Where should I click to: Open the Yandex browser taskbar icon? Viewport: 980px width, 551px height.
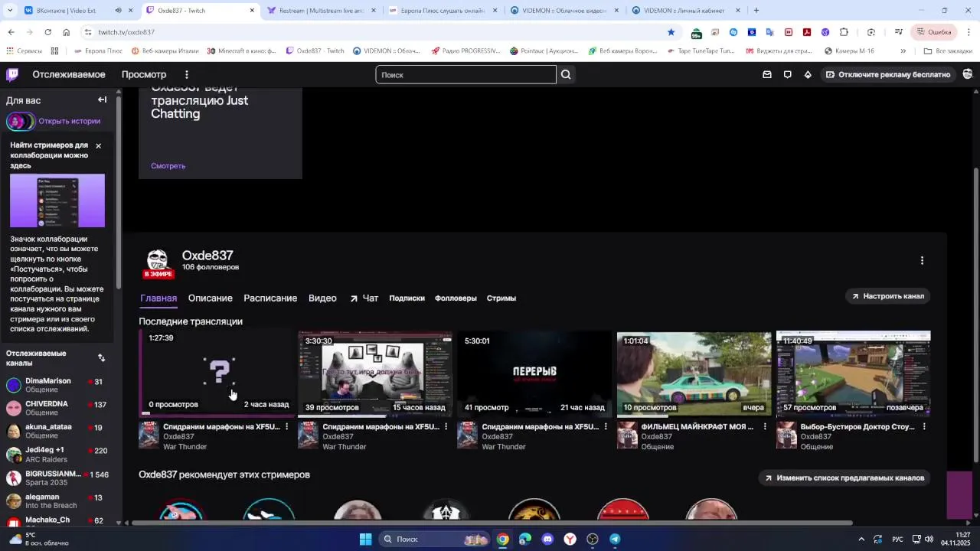pyautogui.click(x=570, y=540)
